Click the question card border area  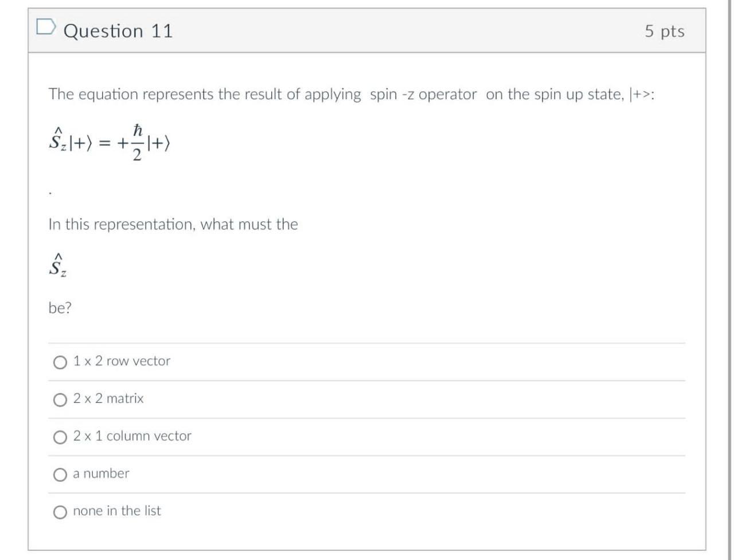point(29,287)
